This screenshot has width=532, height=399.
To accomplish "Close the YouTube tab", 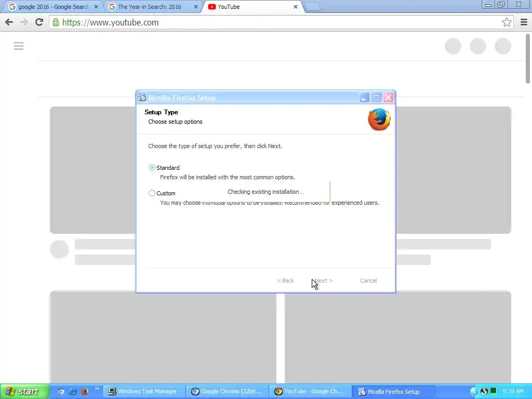I will tap(296, 7).
